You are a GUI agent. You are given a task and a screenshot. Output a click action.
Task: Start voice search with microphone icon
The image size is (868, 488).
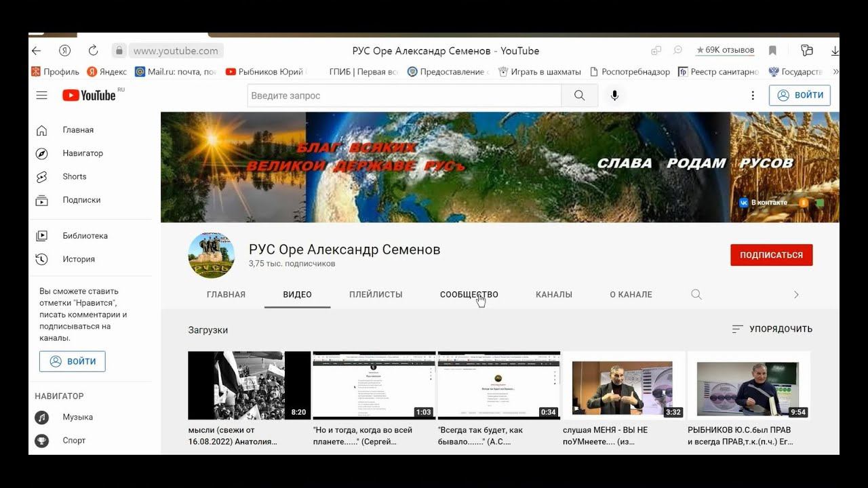614,96
